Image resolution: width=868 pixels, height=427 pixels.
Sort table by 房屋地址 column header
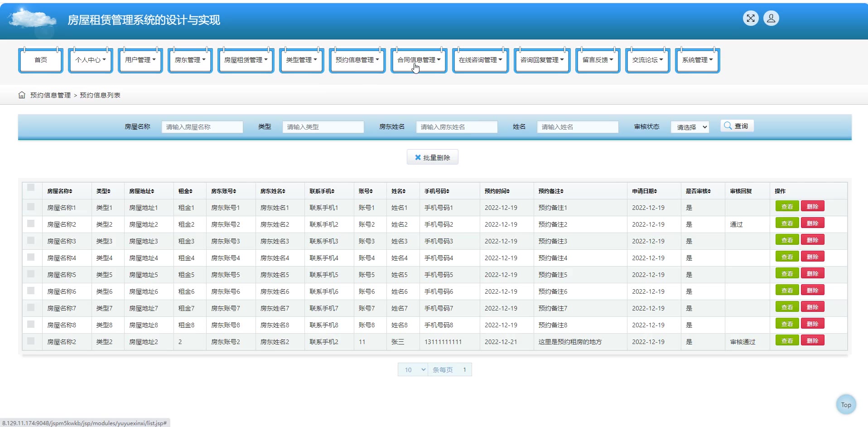142,191
